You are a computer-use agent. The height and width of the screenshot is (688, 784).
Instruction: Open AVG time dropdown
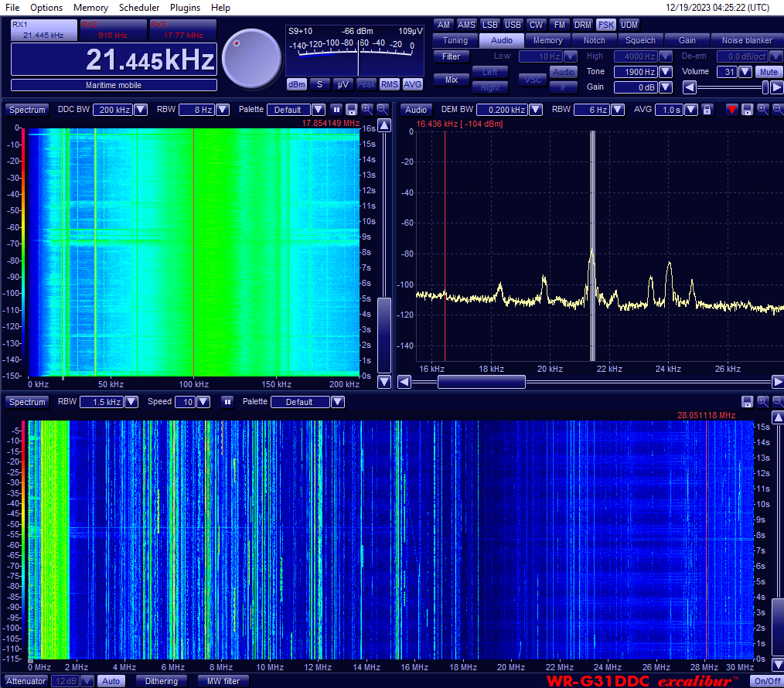point(691,110)
